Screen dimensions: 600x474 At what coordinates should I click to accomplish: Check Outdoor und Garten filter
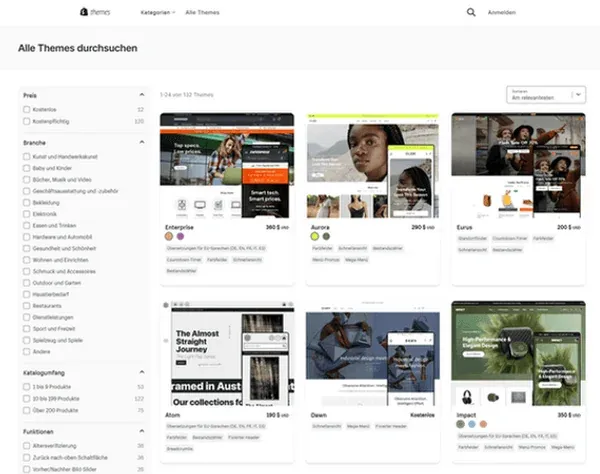[26, 283]
